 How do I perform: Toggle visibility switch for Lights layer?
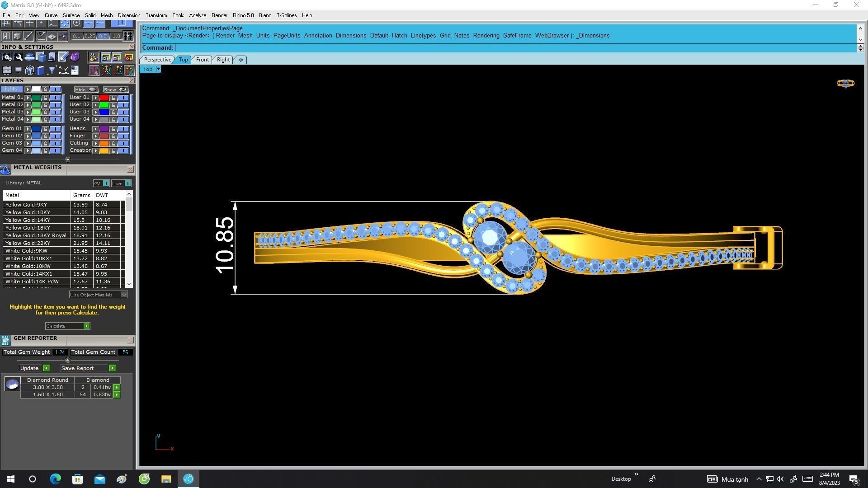[x=55, y=89]
